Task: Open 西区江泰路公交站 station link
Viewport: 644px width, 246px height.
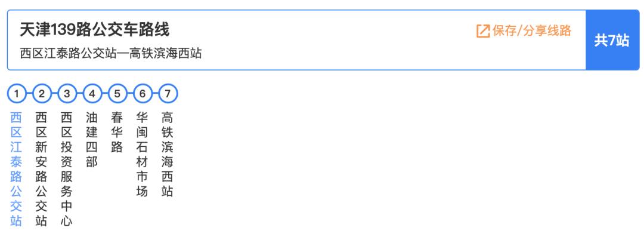Action: tap(16, 169)
